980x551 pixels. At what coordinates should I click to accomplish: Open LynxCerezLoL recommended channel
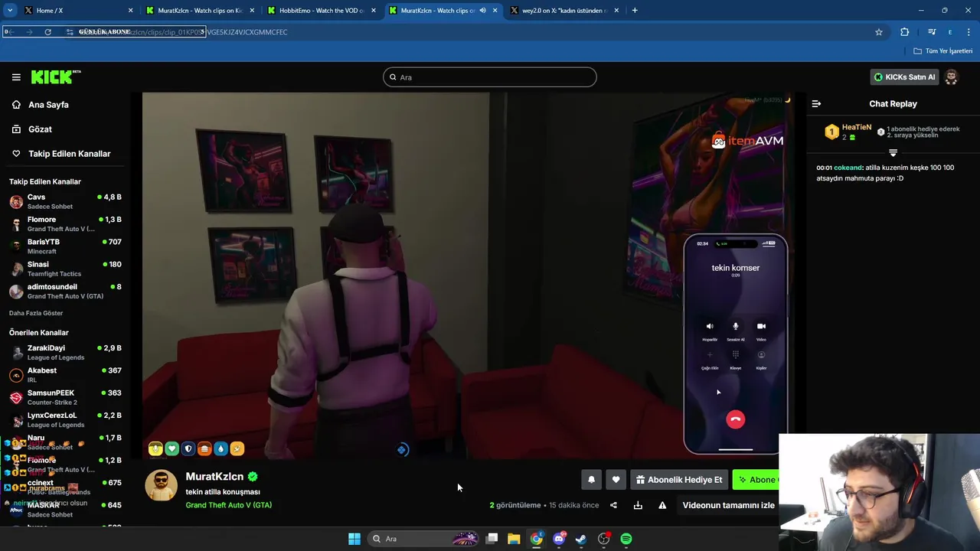tap(65, 419)
